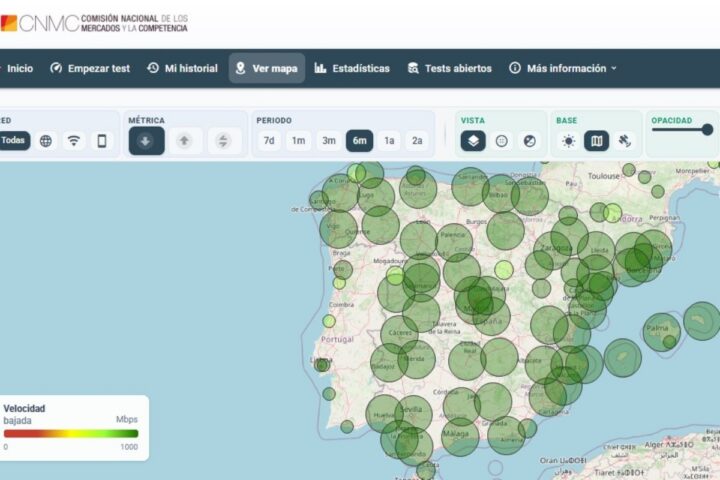The height and width of the screenshot is (480, 720).
Task: Click the OPACIDAD label
Action: coord(672,120)
